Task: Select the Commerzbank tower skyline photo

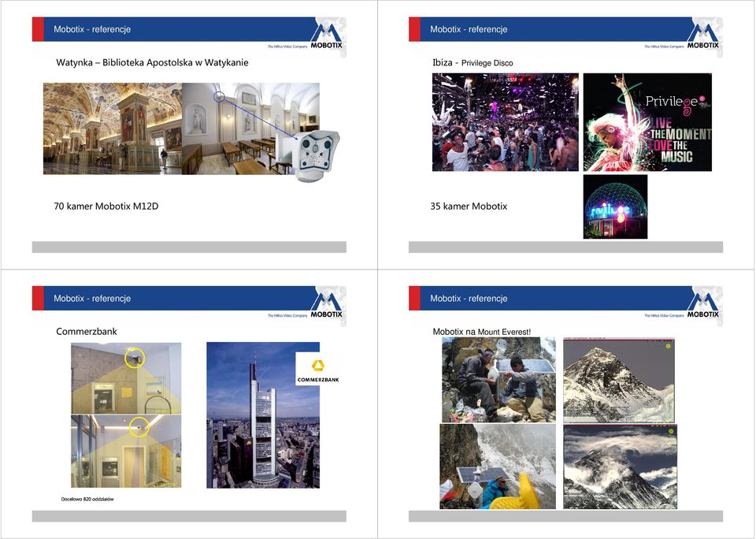Action: [263, 415]
